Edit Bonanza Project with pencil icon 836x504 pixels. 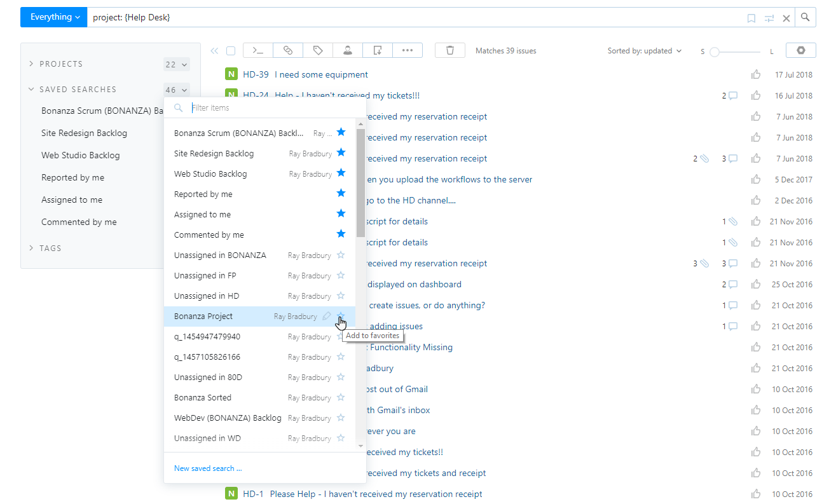[x=327, y=317]
